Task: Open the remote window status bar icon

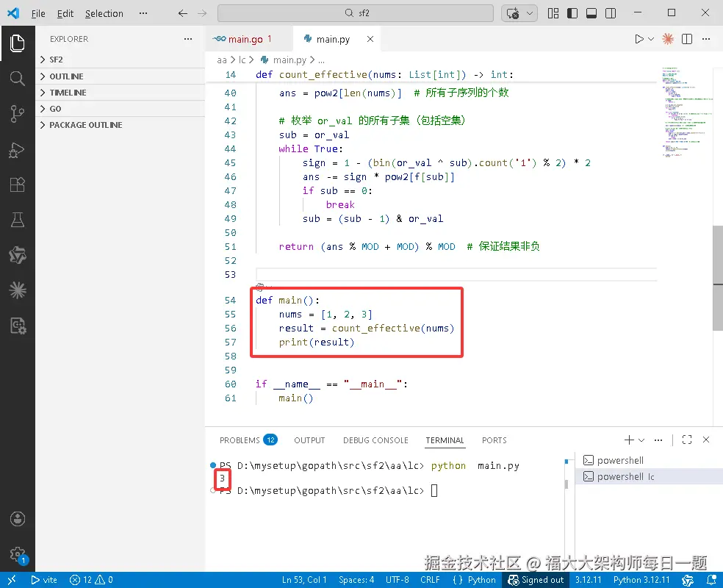Action: (12, 580)
